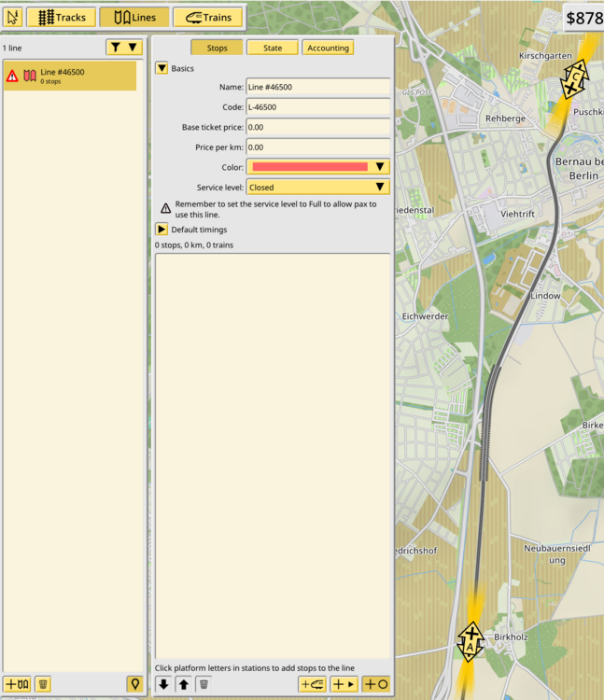604x700 pixels.
Task: Switch to the State tab
Action: 273,48
